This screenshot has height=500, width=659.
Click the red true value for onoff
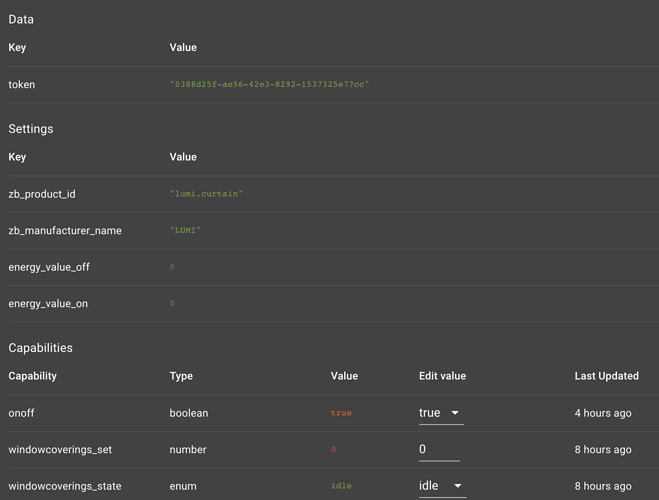pyautogui.click(x=341, y=413)
